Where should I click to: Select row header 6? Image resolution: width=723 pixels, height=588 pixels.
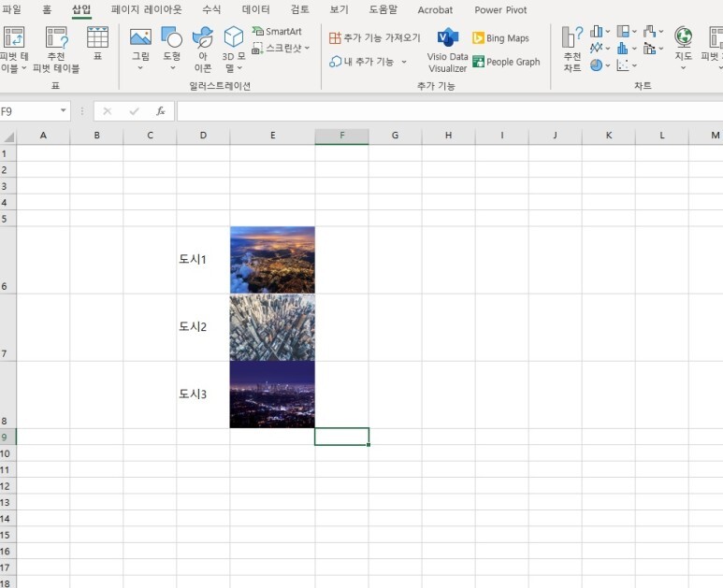(7, 260)
